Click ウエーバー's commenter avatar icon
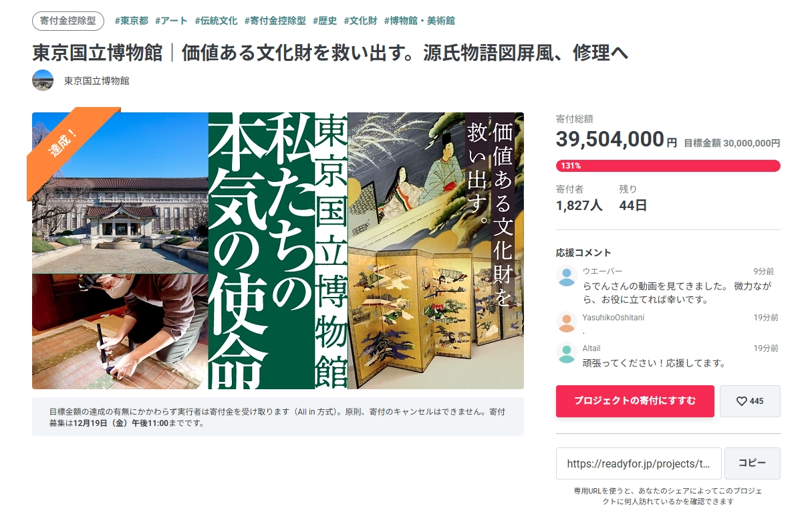 click(x=567, y=276)
